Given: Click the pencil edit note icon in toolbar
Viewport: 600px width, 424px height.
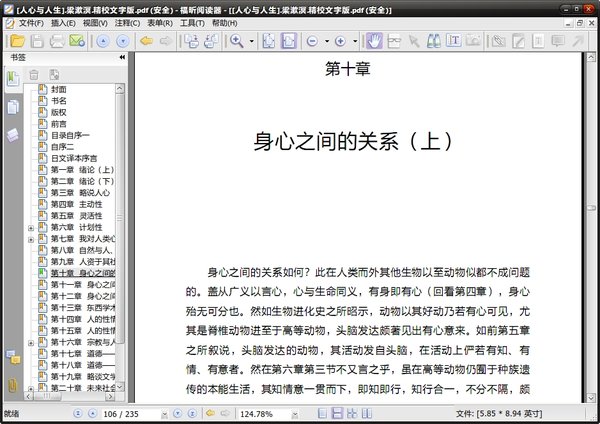Looking at the screenshot, I should click(518, 41).
